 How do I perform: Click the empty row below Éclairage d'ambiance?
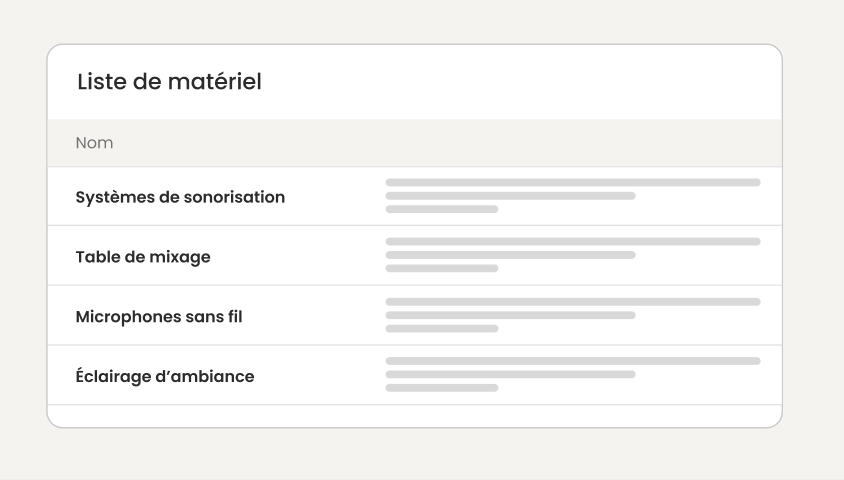pyautogui.click(x=414, y=416)
